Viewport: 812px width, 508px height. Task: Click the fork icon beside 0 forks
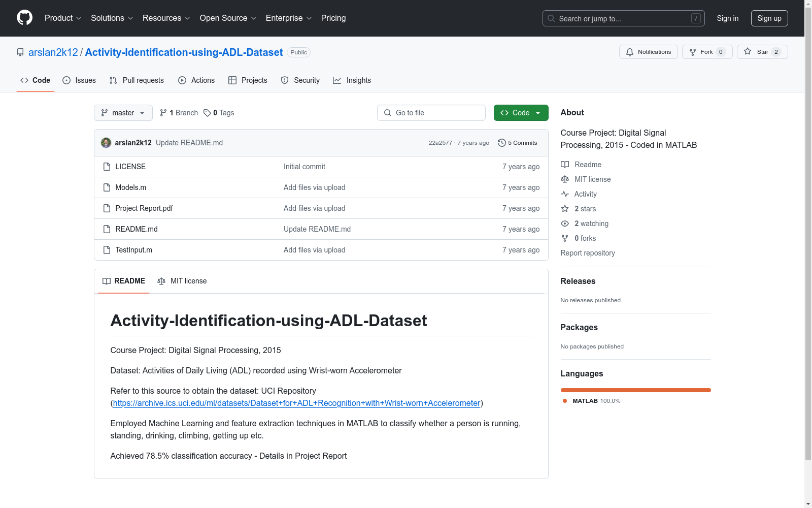pos(565,238)
